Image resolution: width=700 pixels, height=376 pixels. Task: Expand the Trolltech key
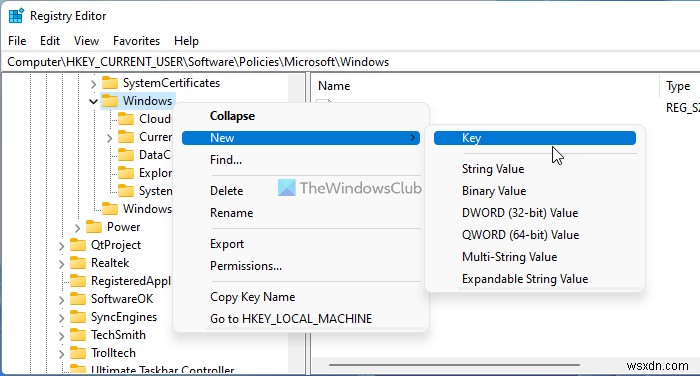61,354
